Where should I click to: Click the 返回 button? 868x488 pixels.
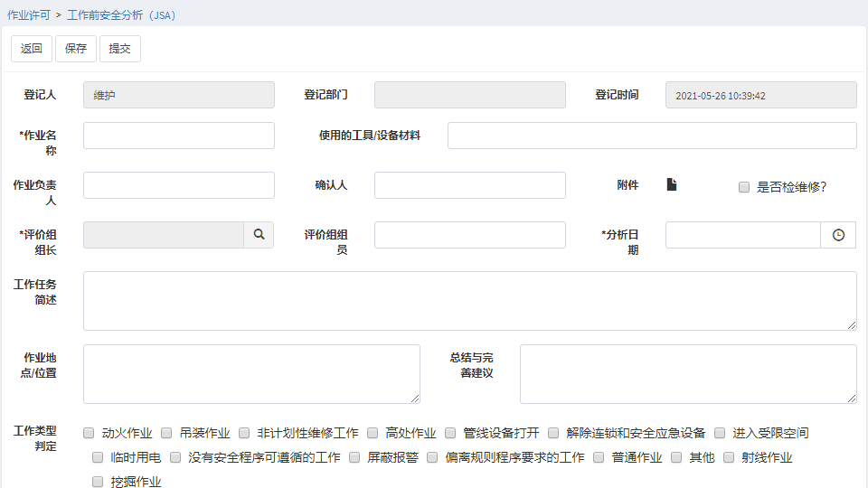32,49
